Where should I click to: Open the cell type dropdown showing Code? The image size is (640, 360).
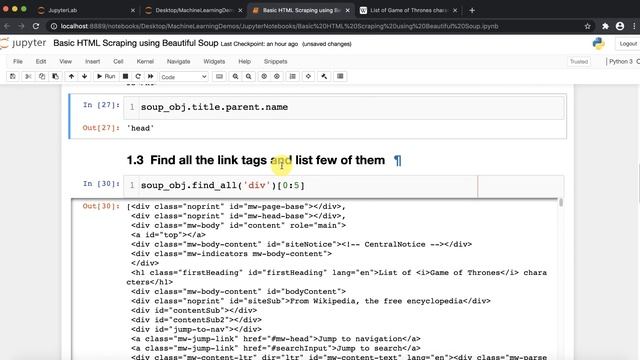(x=184, y=77)
